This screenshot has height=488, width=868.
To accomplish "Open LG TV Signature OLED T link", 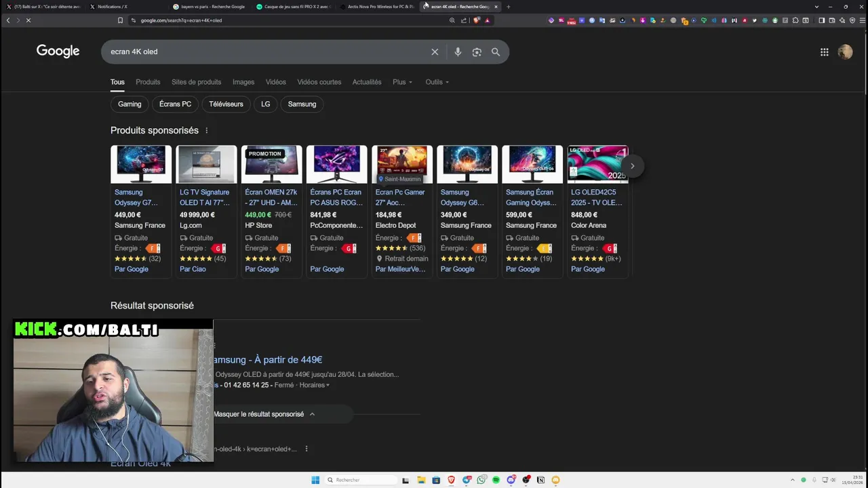I will [x=205, y=197].
